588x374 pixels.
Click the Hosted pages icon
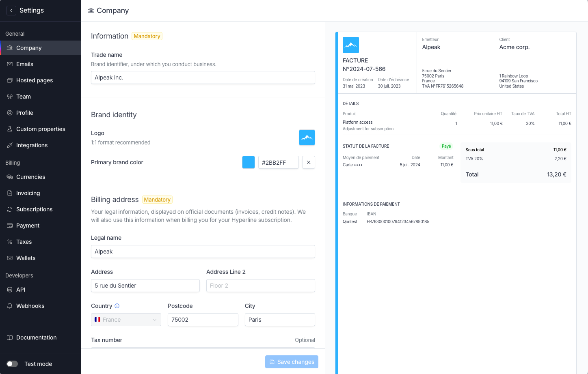(10, 80)
